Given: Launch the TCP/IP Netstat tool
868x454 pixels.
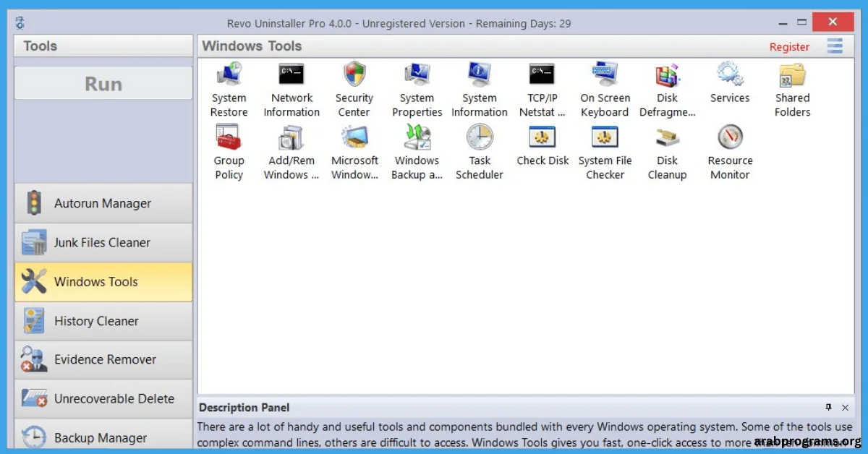Looking at the screenshot, I should (x=542, y=90).
